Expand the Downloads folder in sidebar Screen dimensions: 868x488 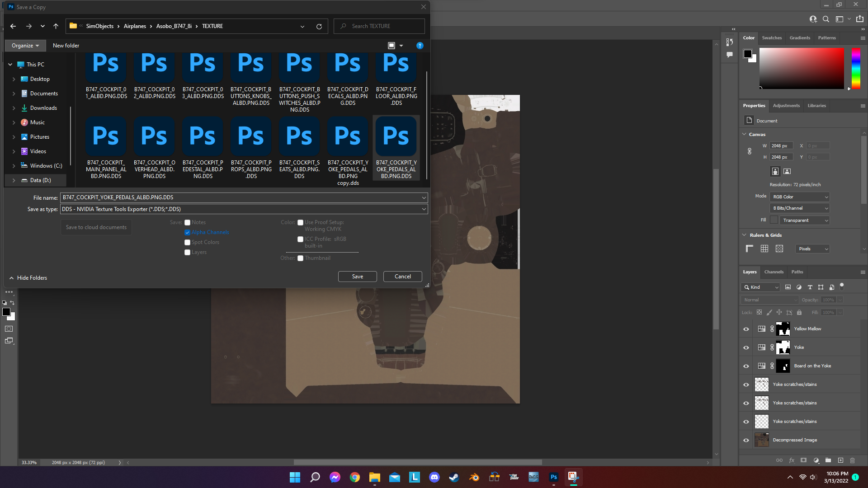pos(14,108)
